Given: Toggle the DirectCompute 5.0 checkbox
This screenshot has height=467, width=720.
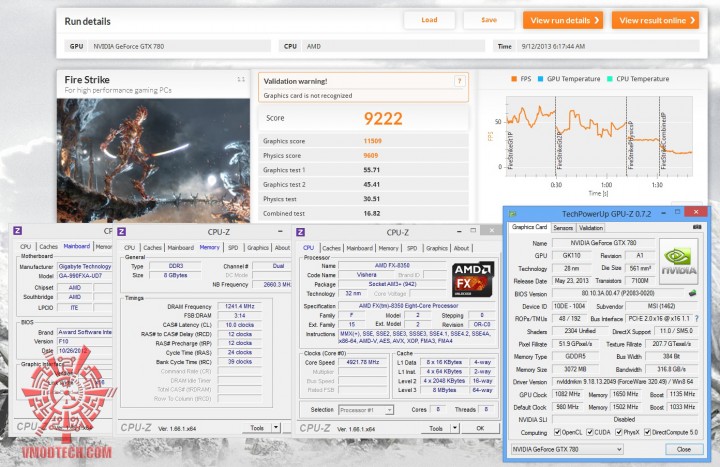Looking at the screenshot, I should 647,432.
